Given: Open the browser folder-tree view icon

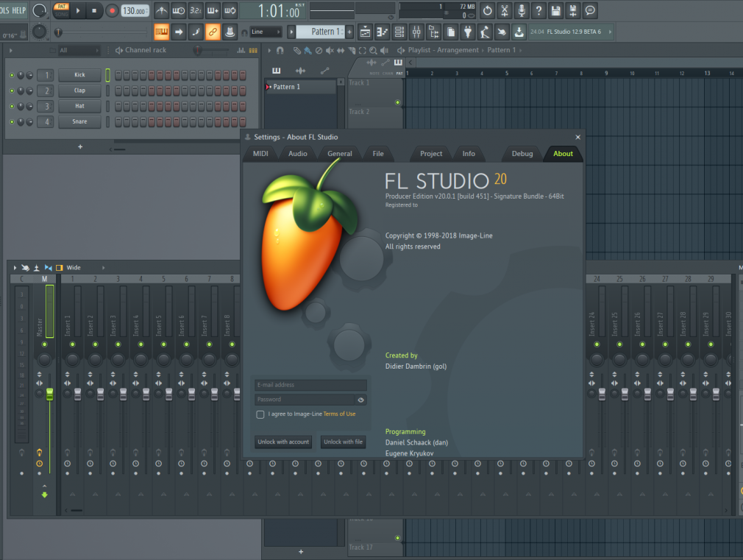Looking at the screenshot, I should (x=433, y=32).
